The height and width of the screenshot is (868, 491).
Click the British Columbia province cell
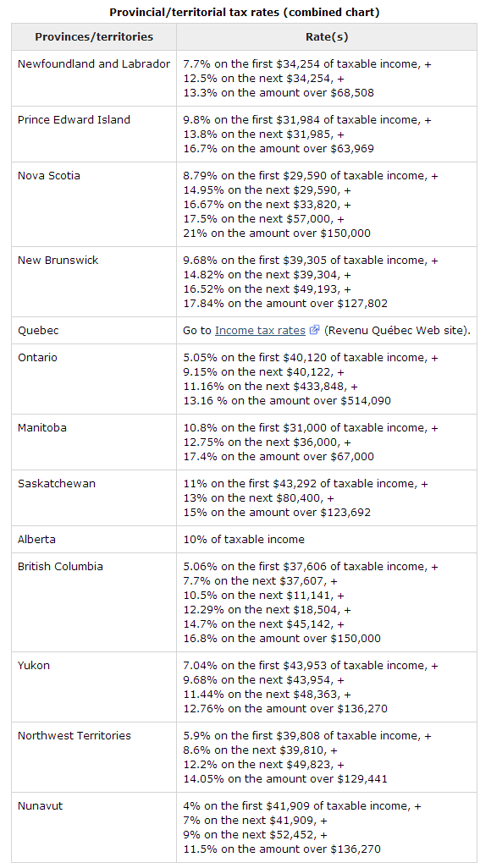pos(94,602)
